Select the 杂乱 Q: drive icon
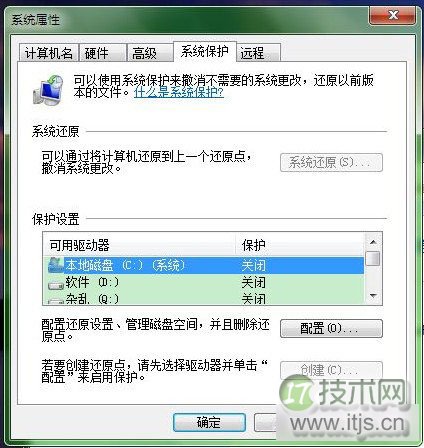 56,301
